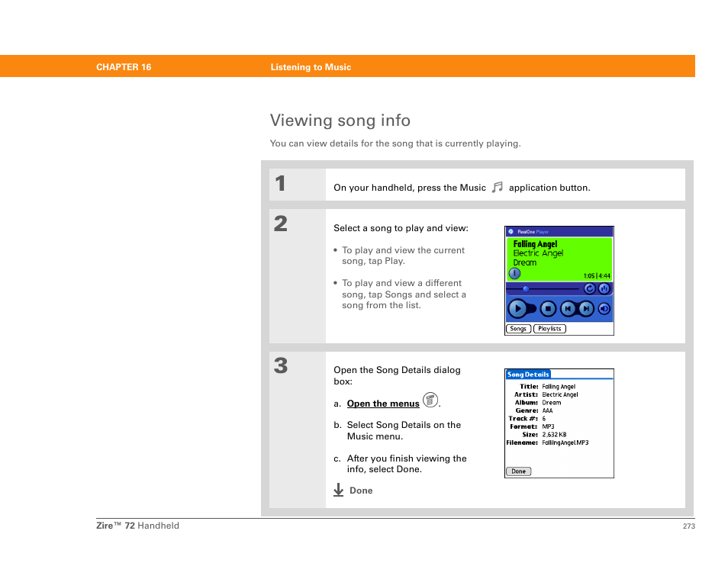Click the filename 'FallingAngel.MP3'
Screen dimensions: 728x563
(565, 442)
